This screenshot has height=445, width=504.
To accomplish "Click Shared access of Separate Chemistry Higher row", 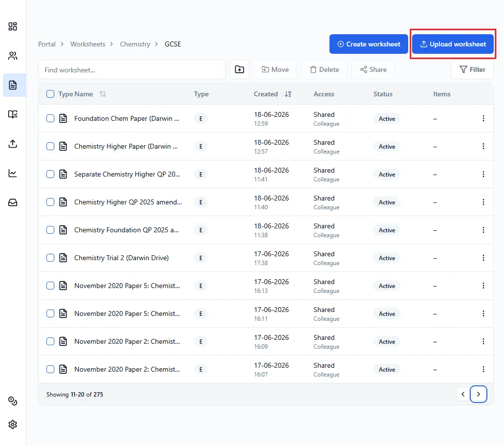I will pos(324,170).
